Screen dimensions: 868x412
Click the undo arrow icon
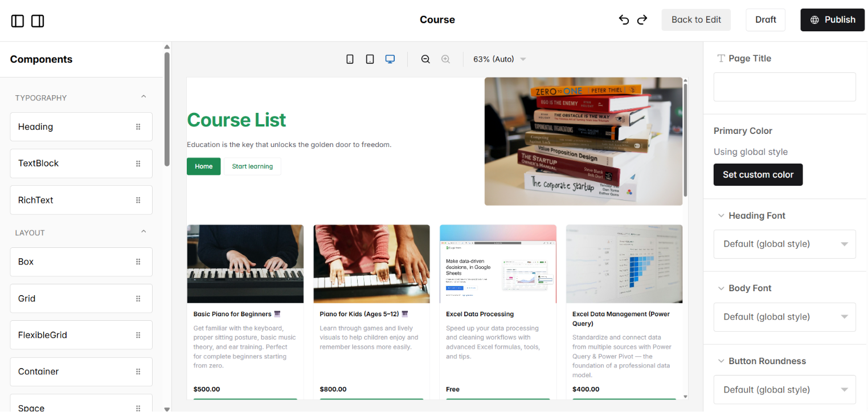(624, 20)
